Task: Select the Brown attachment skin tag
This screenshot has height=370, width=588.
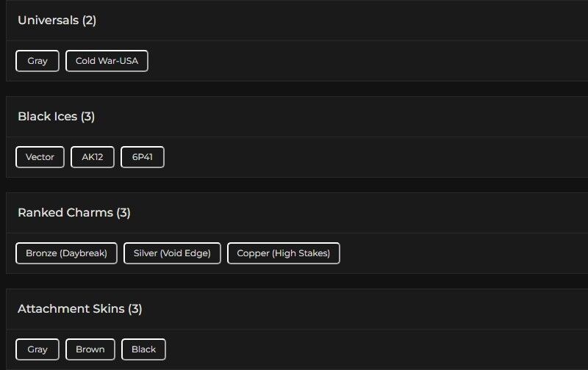Action: point(90,349)
